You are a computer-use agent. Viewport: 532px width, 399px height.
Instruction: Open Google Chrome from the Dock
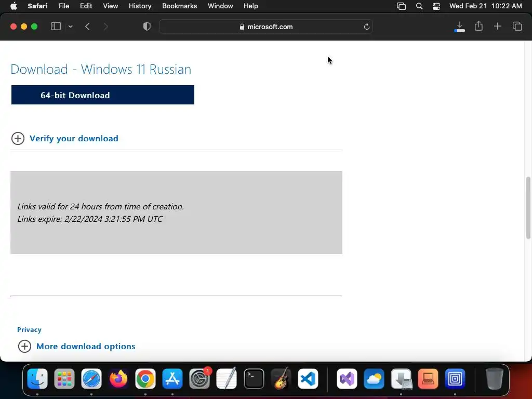145,379
